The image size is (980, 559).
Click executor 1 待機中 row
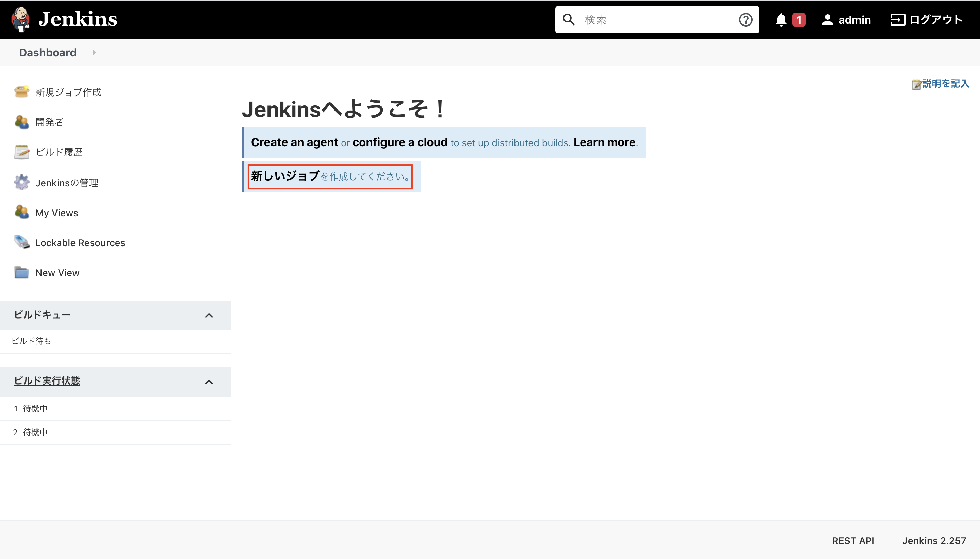click(115, 408)
